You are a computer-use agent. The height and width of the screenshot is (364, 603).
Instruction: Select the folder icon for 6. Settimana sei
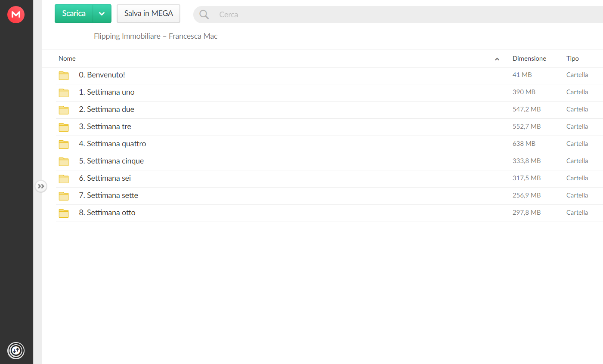(x=64, y=179)
